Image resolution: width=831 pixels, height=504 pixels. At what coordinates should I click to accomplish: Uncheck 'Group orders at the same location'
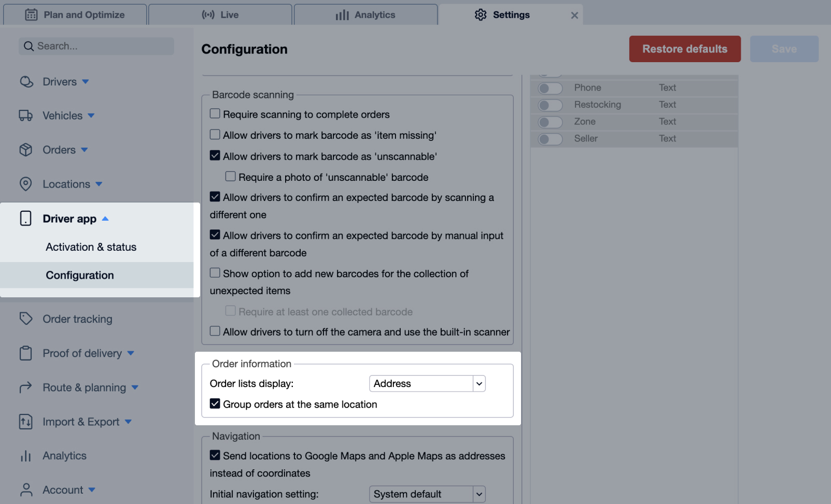click(215, 404)
